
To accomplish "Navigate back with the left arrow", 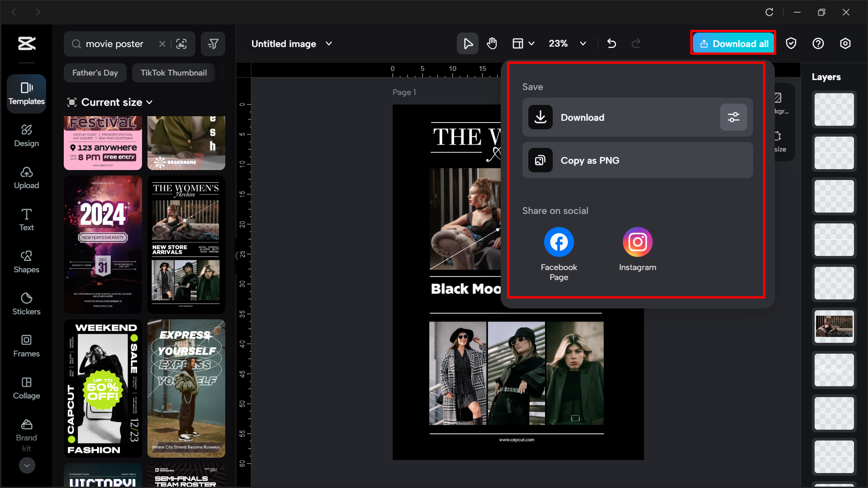I will (14, 12).
